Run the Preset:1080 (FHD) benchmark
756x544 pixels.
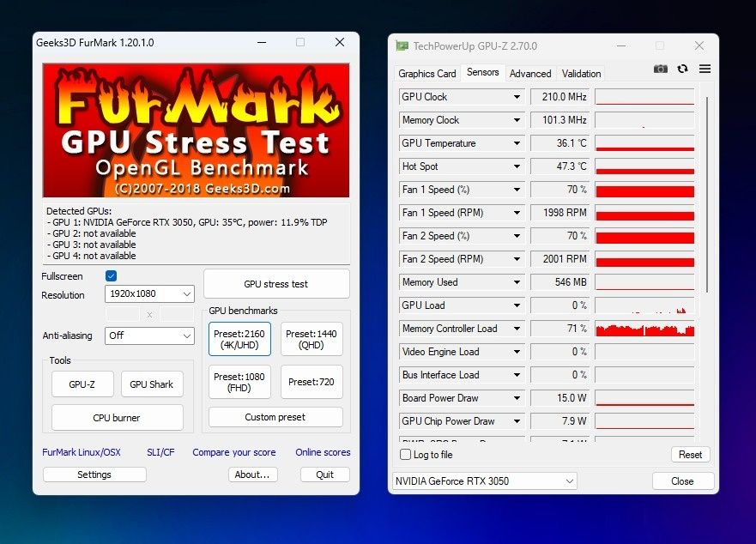coord(239,382)
